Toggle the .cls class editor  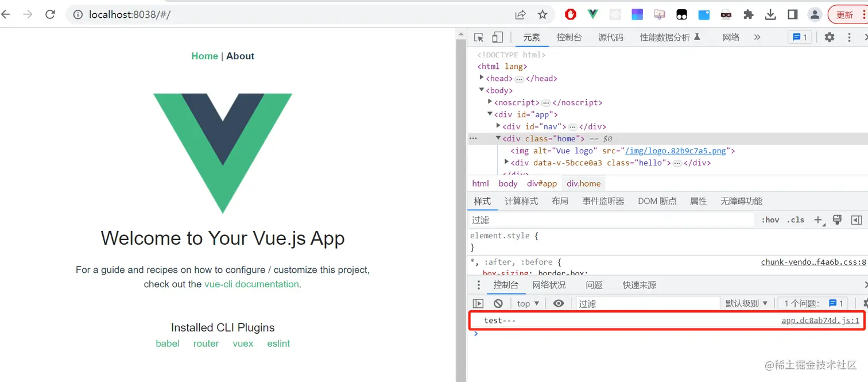tap(796, 220)
